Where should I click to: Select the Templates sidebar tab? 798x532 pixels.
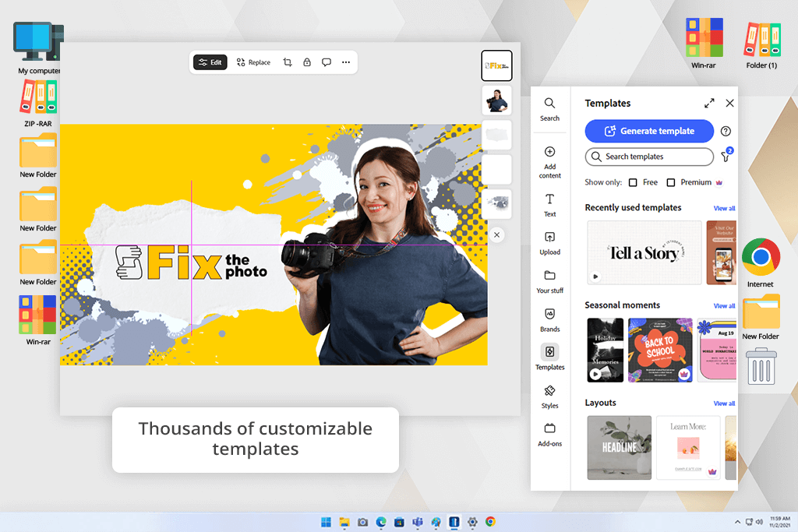point(549,357)
